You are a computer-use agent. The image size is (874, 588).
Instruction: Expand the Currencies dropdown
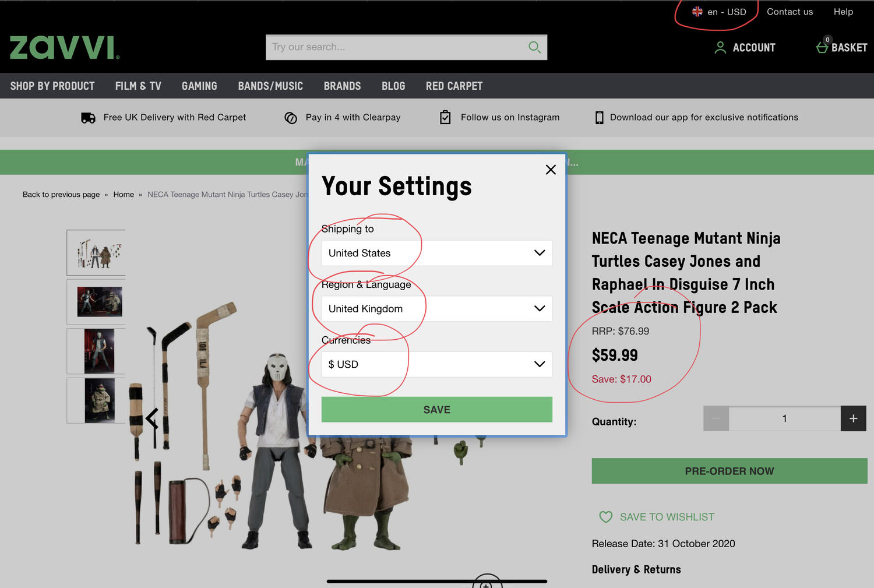coord(436,364)
